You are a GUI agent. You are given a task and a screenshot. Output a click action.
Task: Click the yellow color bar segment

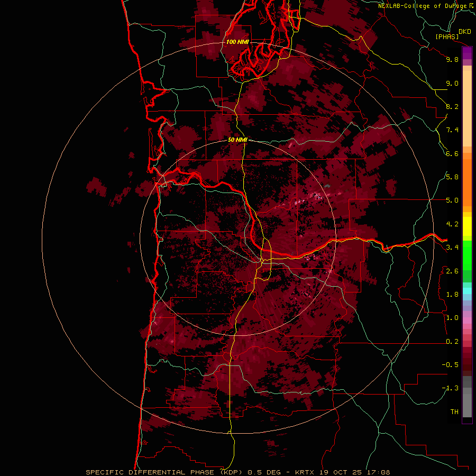pos(467,226)
